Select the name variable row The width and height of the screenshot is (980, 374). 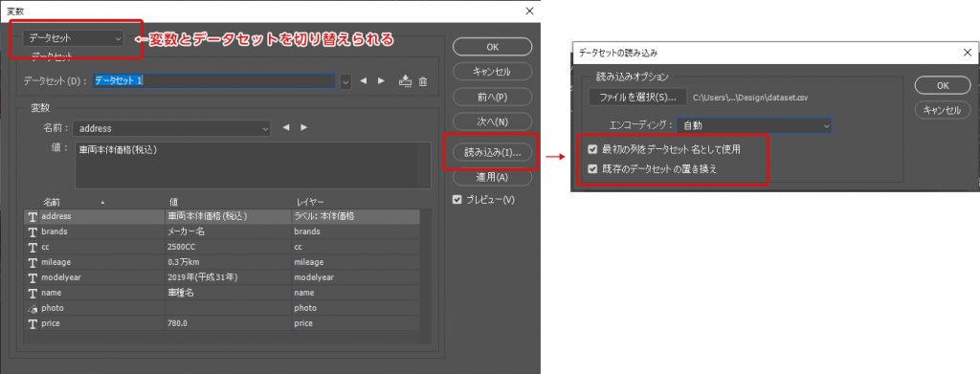tap(222, 292)
